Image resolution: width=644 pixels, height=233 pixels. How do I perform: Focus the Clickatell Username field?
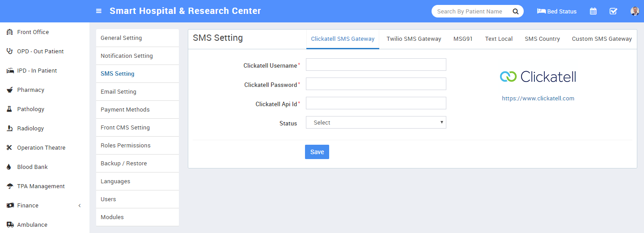(376, 65)
